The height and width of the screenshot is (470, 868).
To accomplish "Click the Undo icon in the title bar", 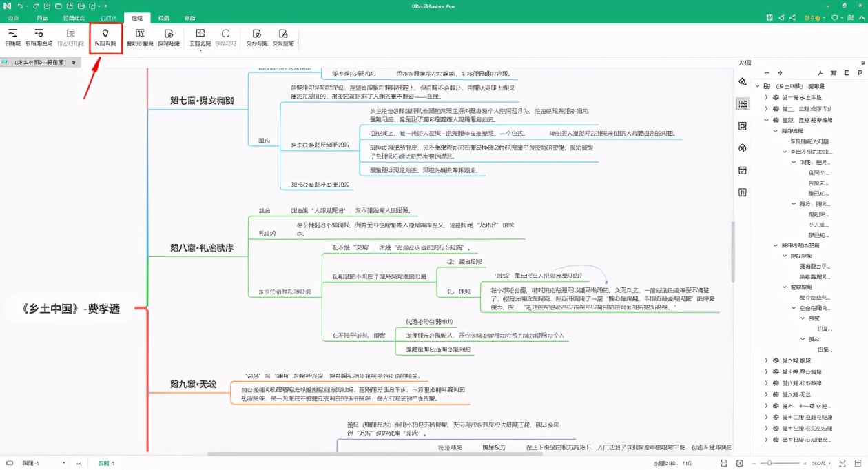I will [20, 6].
